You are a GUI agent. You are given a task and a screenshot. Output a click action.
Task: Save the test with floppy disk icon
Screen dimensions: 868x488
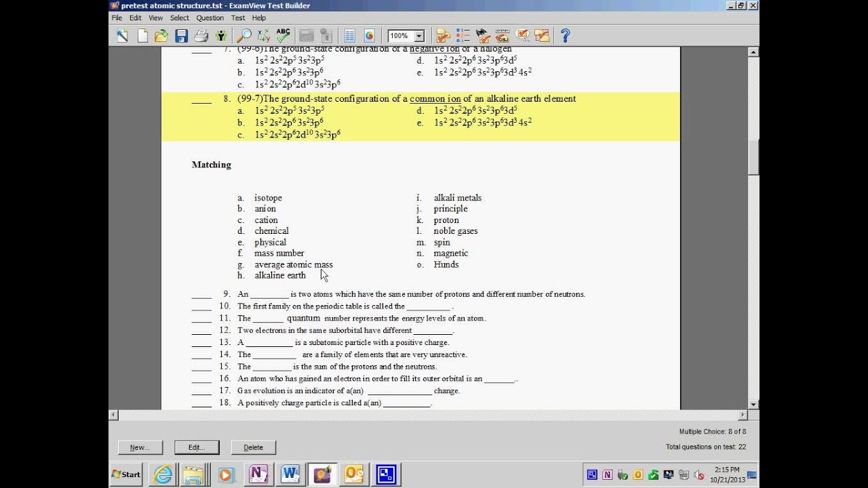(x=181, y=36)
